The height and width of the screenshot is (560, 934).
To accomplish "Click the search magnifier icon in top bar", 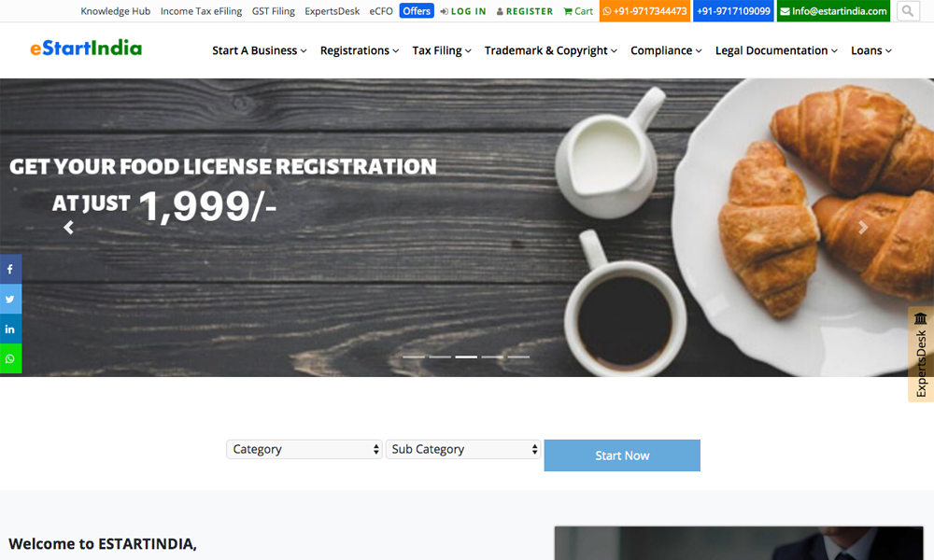I will click(x=908, y=10).
